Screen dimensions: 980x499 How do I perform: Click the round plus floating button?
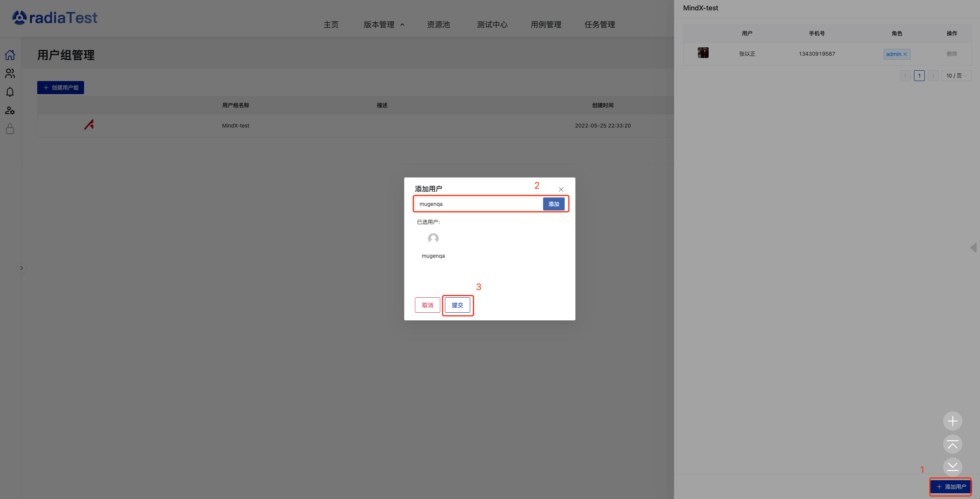click(952, 421)
